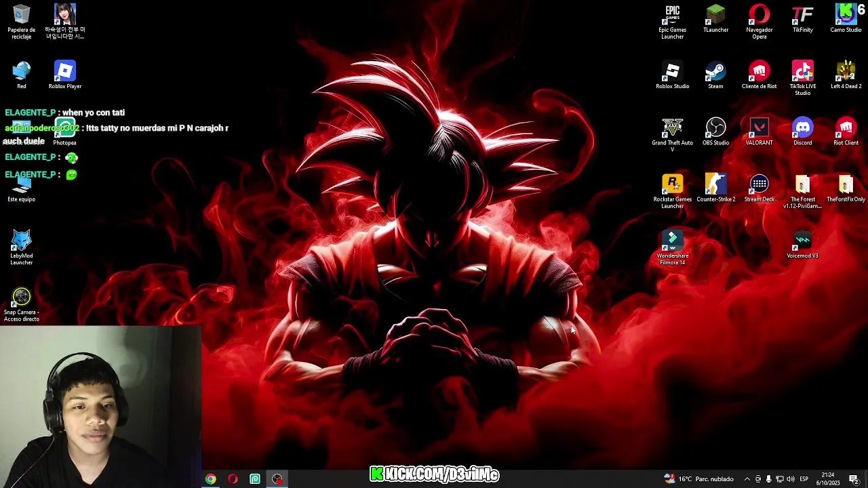
Task: Launch OBS Studio from desktop
Action: 716,131
